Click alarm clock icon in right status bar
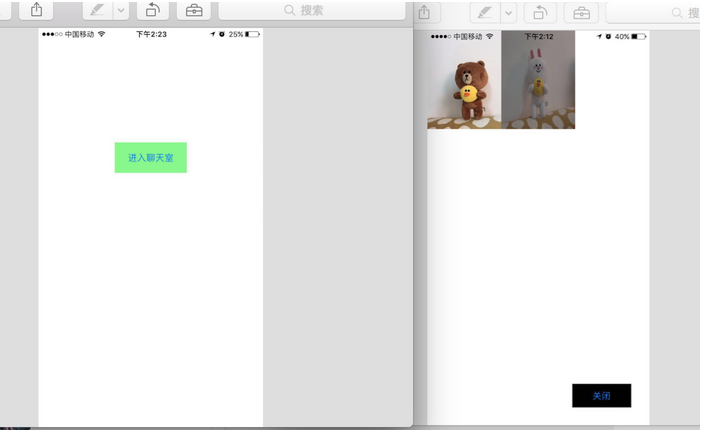Viewport: 701px width, 430px height. pos(608,36)
